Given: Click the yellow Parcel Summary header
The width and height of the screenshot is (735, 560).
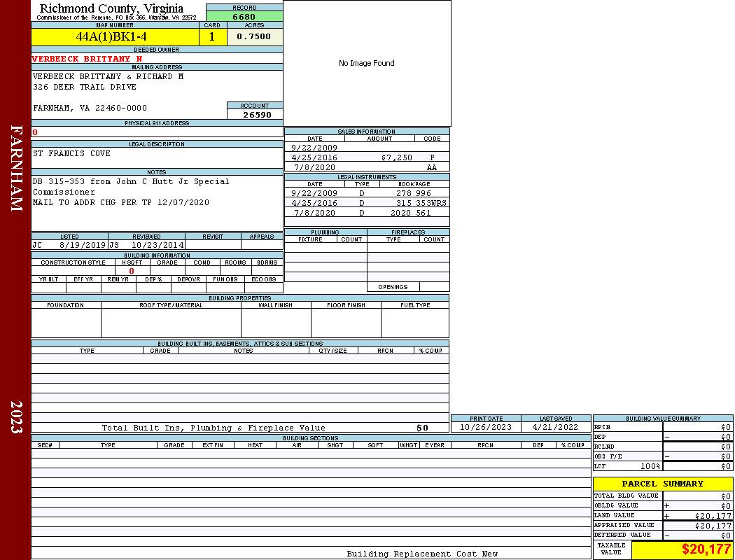Looking at the screenshot, I should (x=662, y=484).
